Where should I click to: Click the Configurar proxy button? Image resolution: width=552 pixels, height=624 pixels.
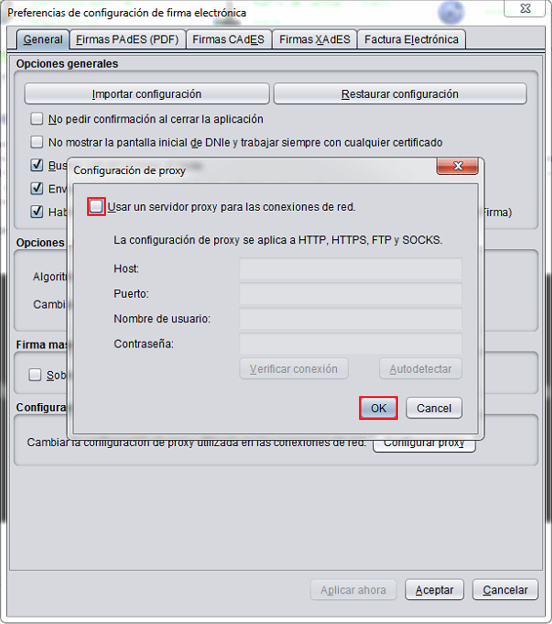click(424, 446)
